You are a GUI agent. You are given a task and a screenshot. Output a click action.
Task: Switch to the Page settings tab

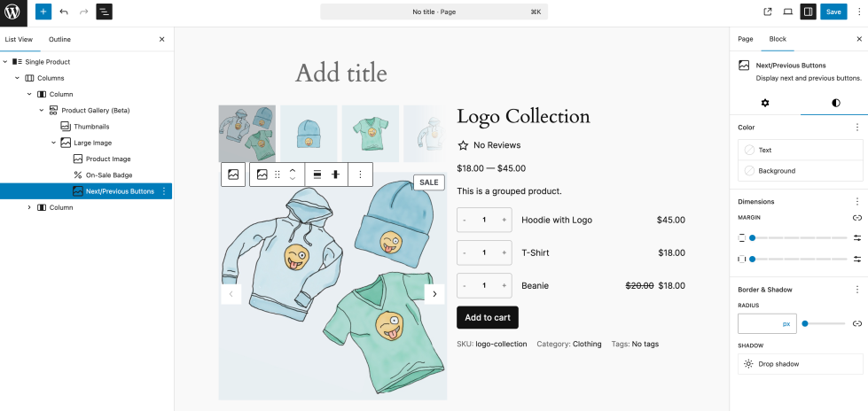click(x=745, y=40)
